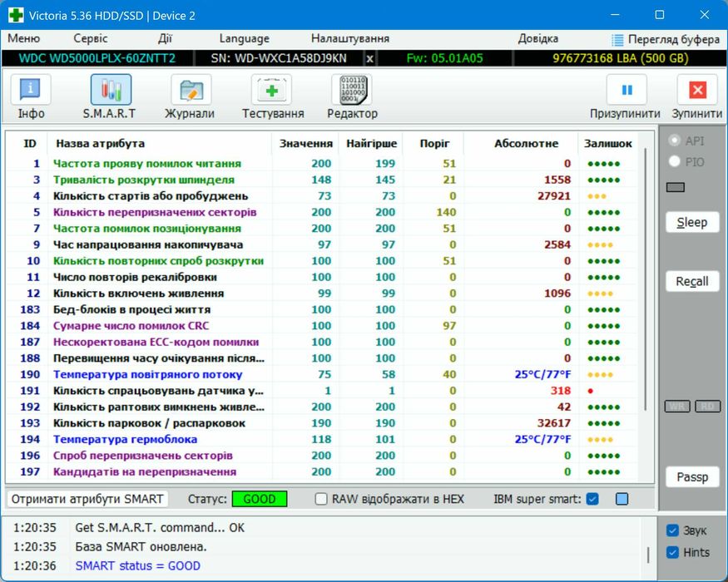Open the Тестування medical kit icon
The height and width of the screenshot is (582, 728).
[271, 89]
